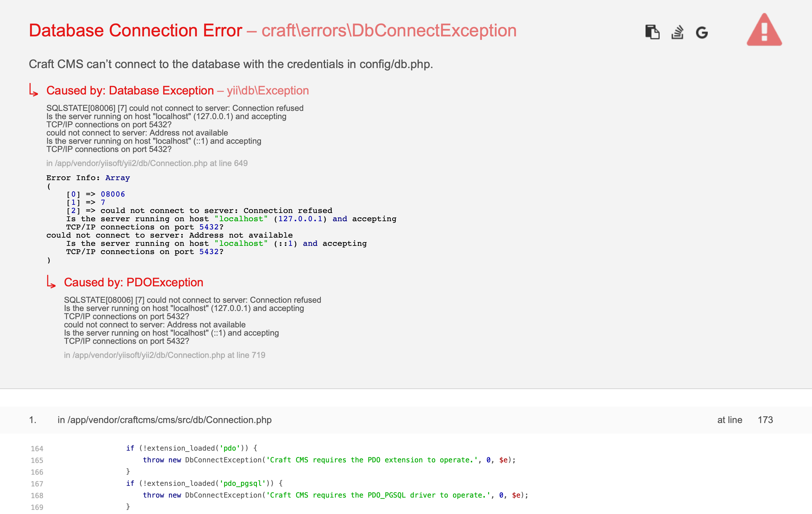This screenshot has height=514, width=812.
Task: Click arrow icon beside Caused by: PDOException
Action: pos(51,282)
